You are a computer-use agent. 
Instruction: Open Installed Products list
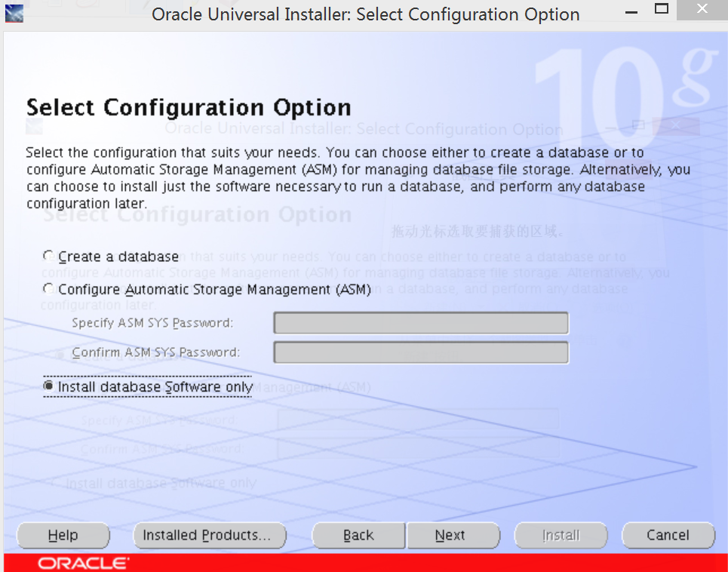[210, 535]
